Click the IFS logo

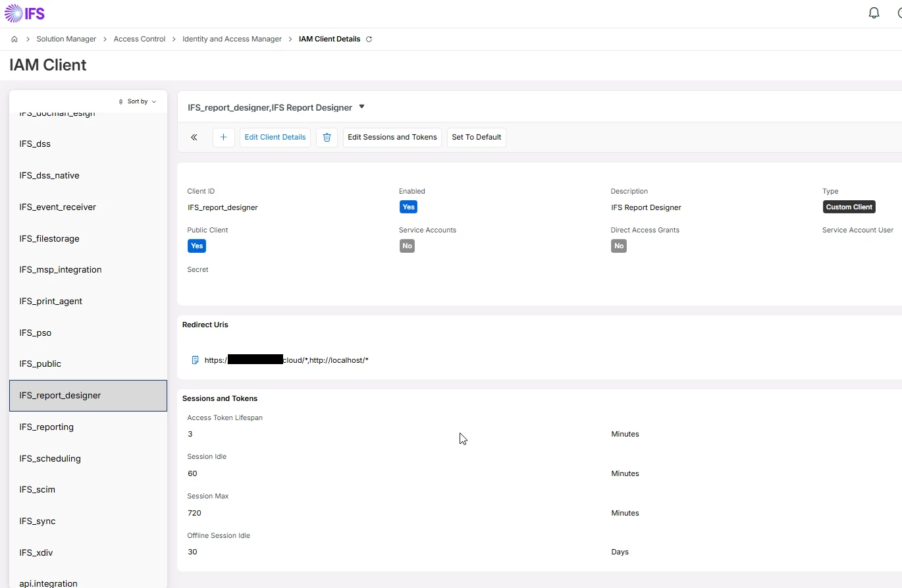pos(25,13)
